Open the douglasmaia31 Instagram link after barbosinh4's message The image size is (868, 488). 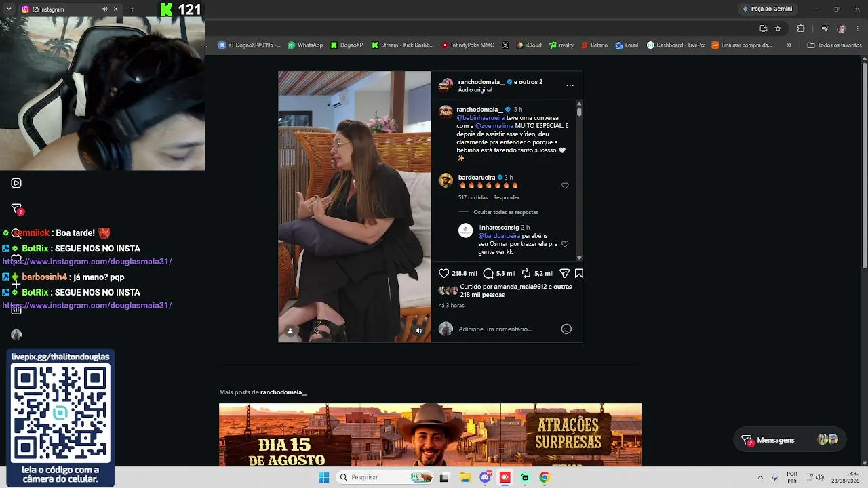click(87, 306)
